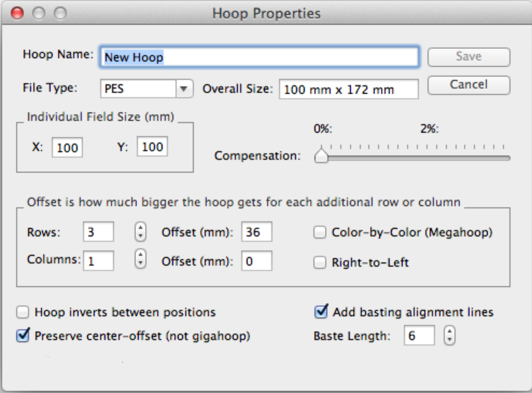This screenshot has width=532, height=393.
Task: Click the Columns stepper arrows
Action: [x=140, y=259]
